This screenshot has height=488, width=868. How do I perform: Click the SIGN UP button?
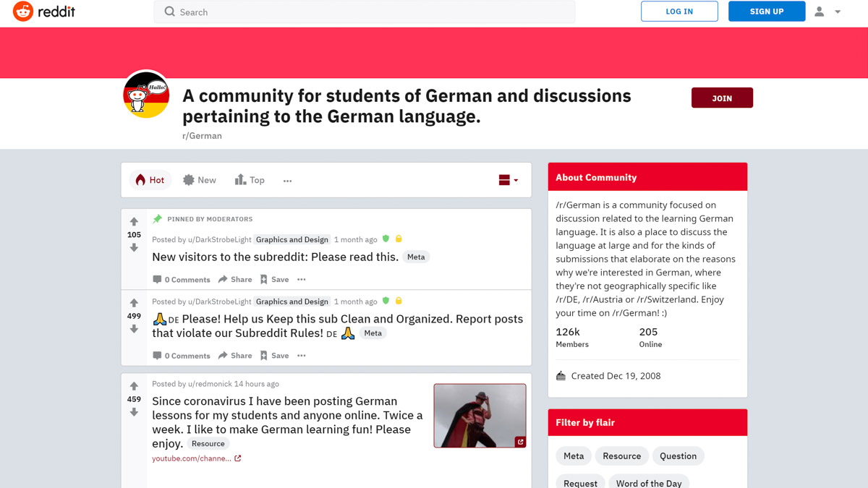[767, 12]
